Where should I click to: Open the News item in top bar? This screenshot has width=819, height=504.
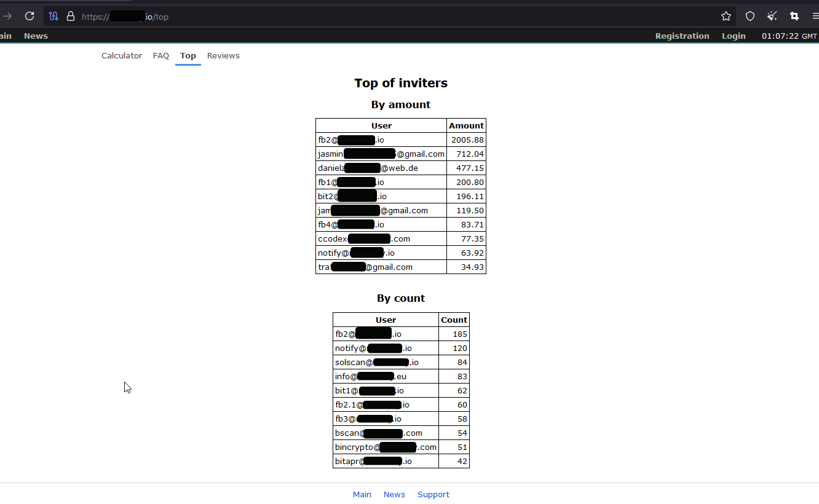click(x=36, y=36)
